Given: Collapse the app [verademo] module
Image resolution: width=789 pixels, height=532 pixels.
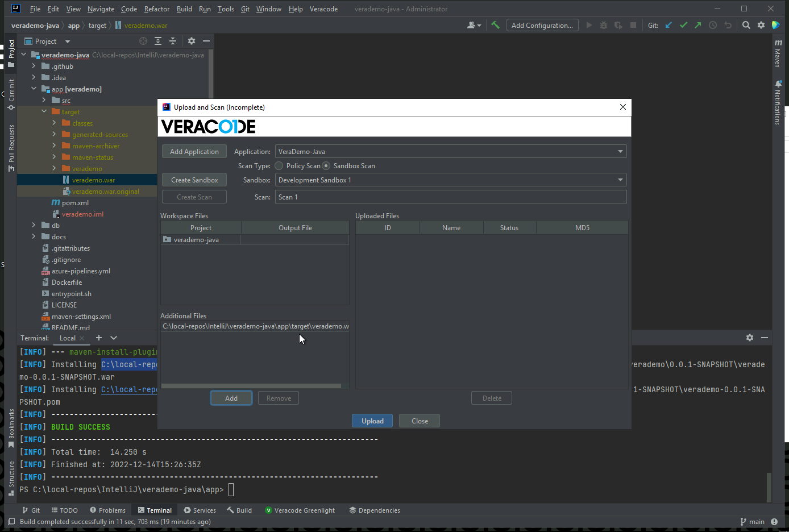Looking at the screenshot, I should coord(34,89).
